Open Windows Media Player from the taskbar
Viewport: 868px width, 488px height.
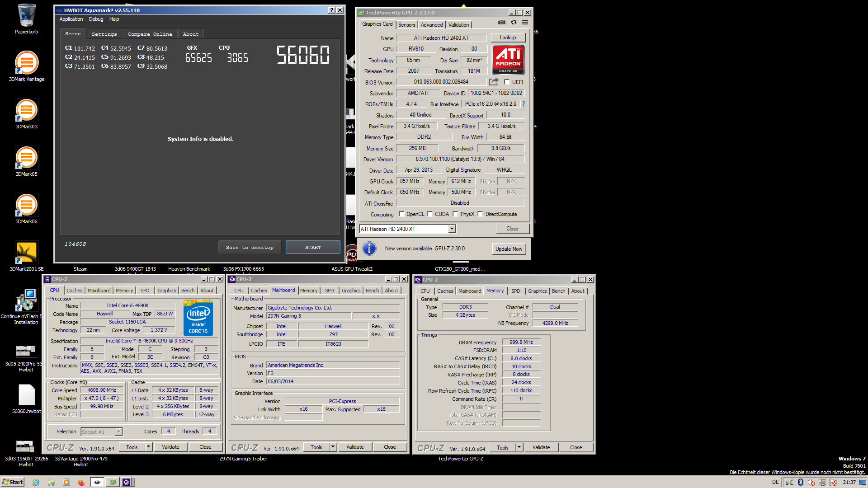[x=66, y=482]
